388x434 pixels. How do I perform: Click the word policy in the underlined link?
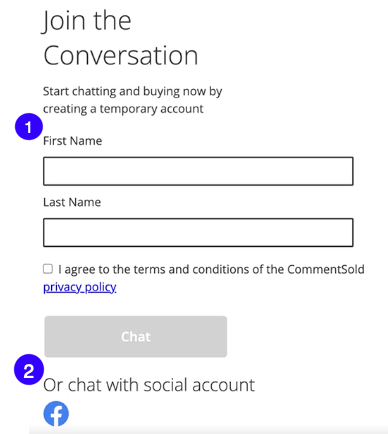click(x=100, y=287)
